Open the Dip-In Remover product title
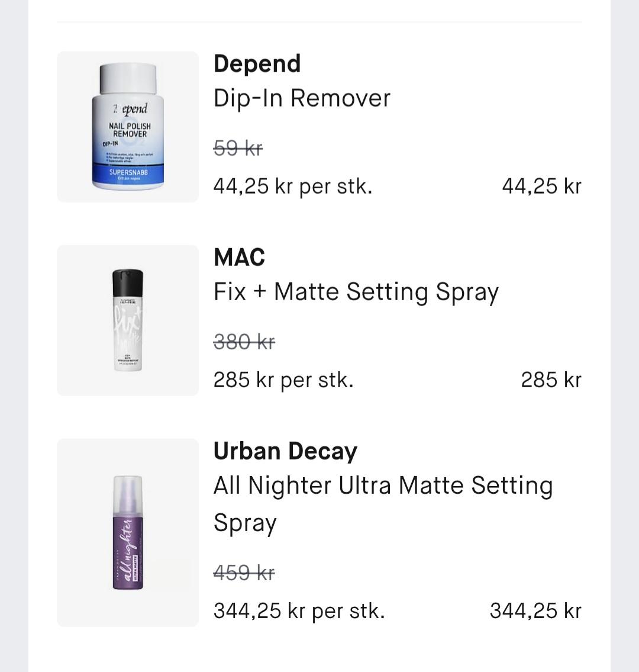The image size is (639, 672). point(302,98)
